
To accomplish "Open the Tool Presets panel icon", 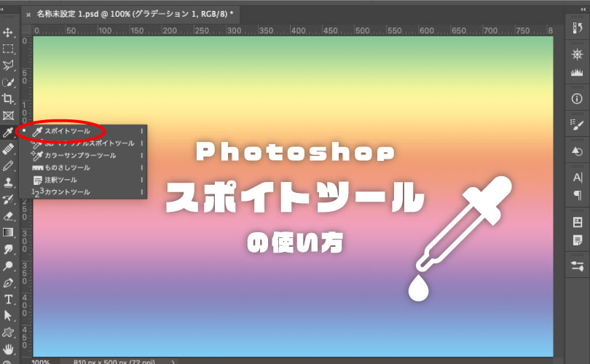I will coord(577,266).
